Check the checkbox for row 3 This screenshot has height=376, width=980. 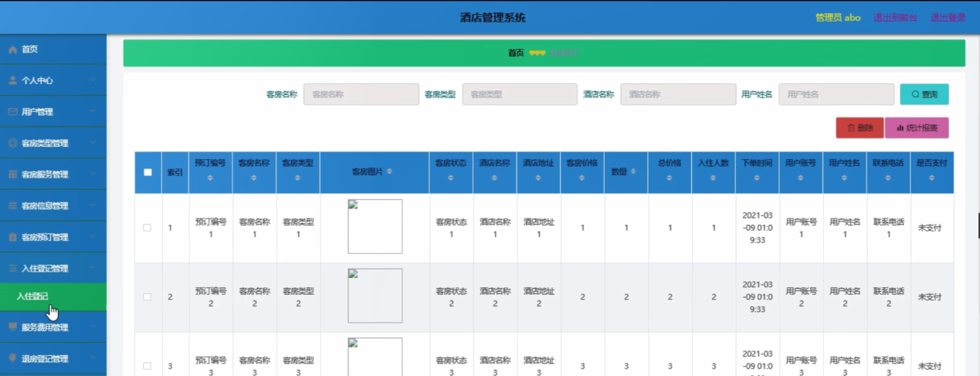tap(148, 366)
